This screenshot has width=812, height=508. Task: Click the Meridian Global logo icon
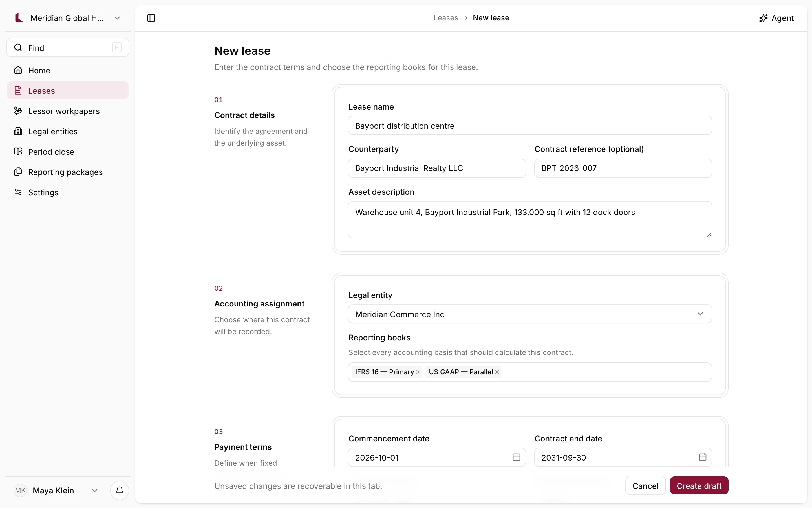[19, 18]
